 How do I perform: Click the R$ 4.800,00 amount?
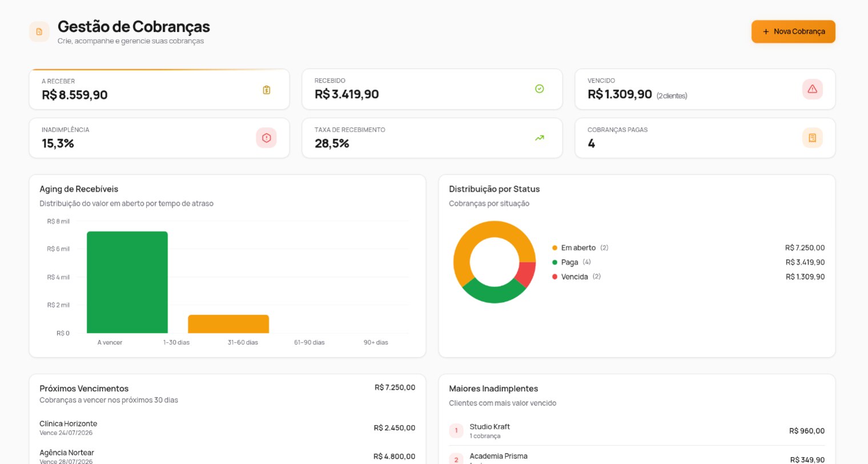(395, 457)
